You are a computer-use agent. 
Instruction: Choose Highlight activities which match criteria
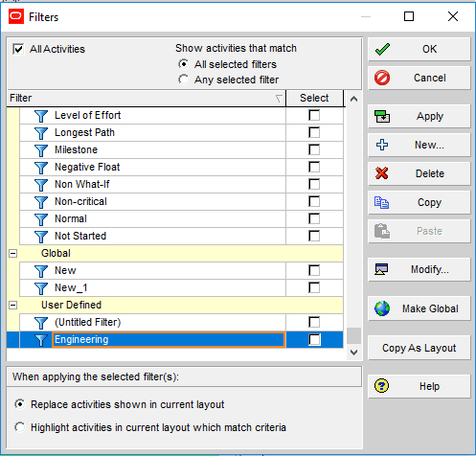pos(20,427)
